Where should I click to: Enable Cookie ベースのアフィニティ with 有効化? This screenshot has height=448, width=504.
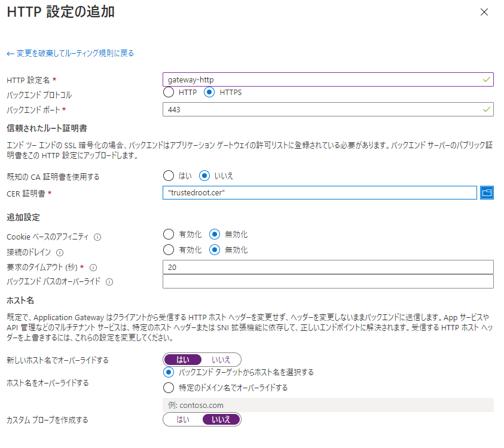(169, 234)
